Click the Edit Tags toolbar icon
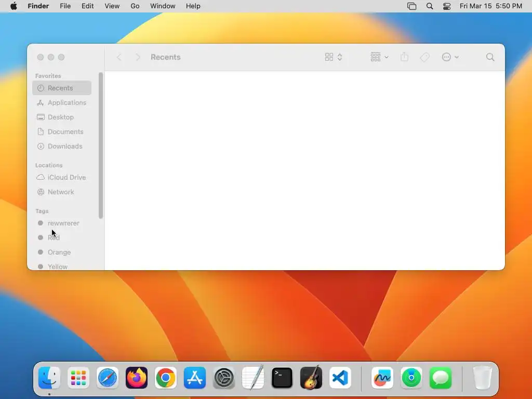The image size is (532, 399). point(424,57)
